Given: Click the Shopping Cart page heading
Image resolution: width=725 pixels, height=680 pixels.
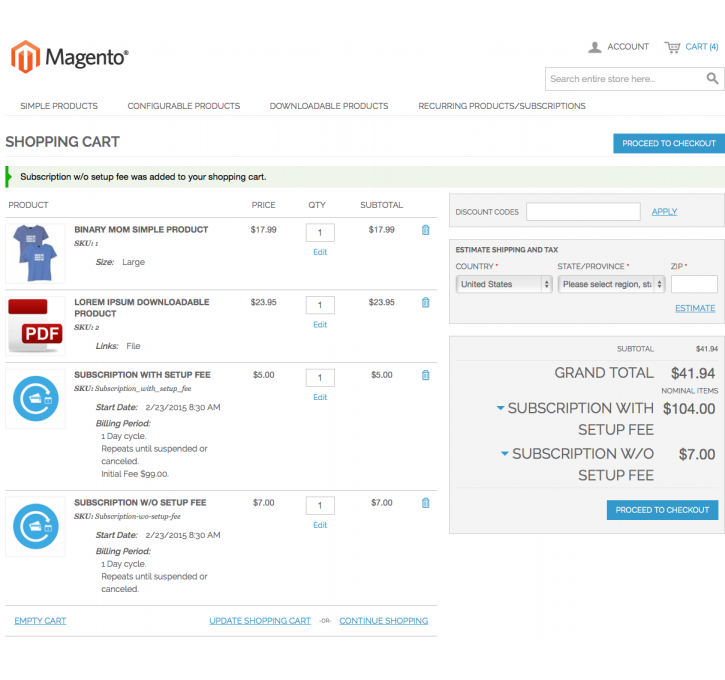Looking at the screenshot, I should click(x=62, y=141).
